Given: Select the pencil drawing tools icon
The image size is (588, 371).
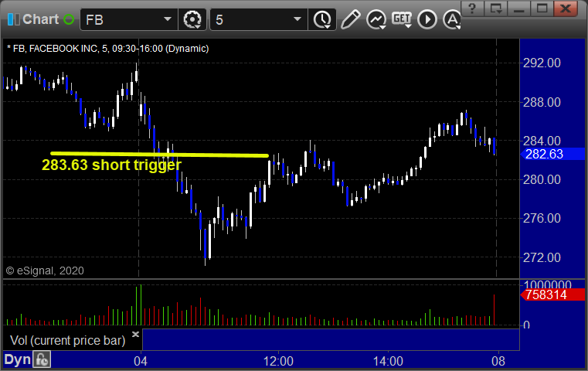Looking at the screenshot, I should (x=351, y=19).
